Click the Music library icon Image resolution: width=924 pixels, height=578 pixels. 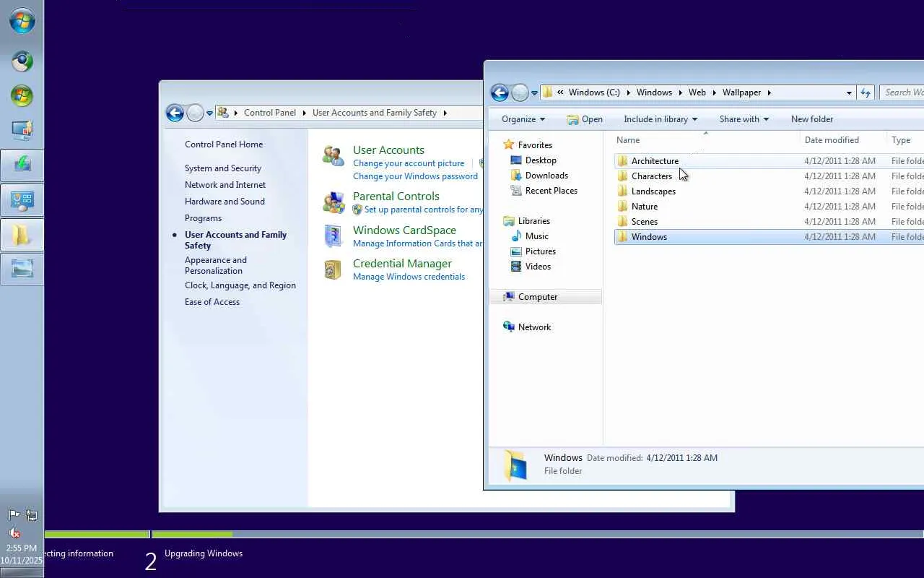(516, 236)
